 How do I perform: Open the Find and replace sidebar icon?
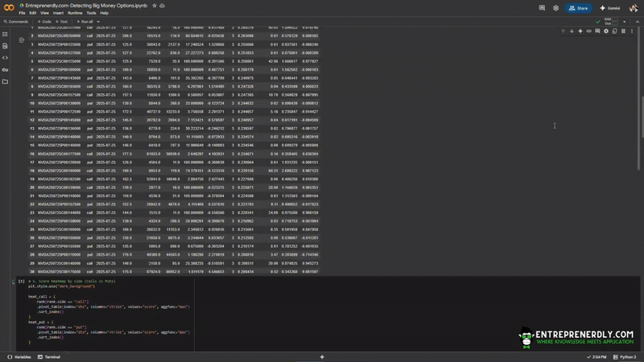(x=5, y=46)
